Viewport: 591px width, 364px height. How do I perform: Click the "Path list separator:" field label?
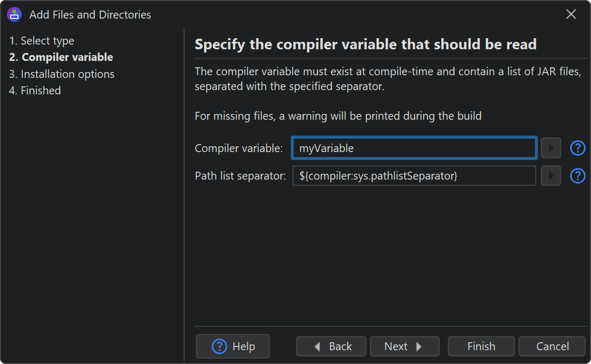pyautogui.click(x=240, y=176)
